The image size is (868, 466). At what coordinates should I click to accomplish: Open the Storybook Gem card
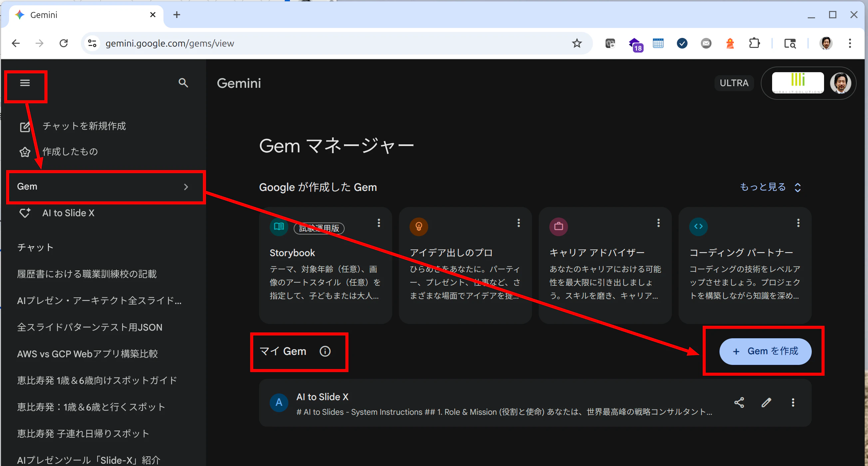326,265
